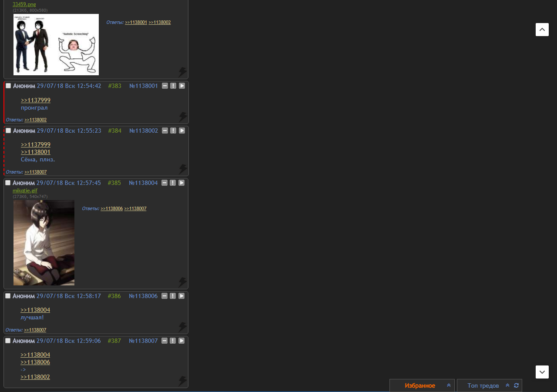Expand the Избранное panel chevron
The image size is (557, 392).
[449, 385]
